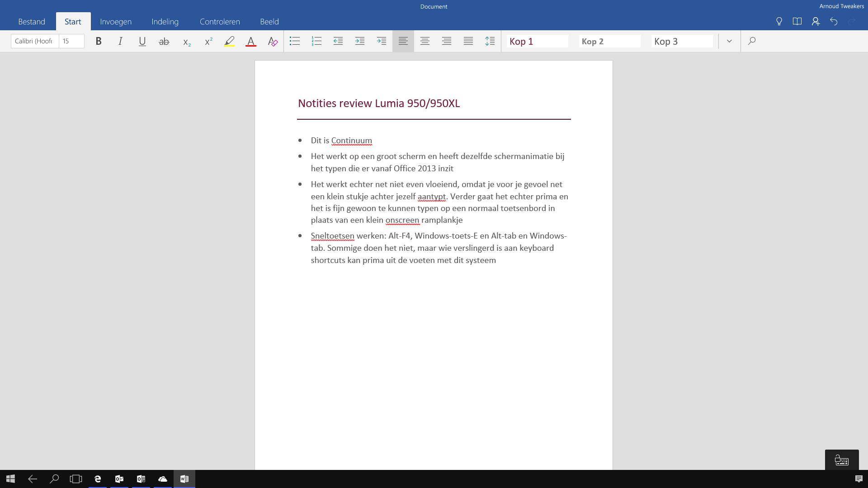Share document with people icon
868x488 pixels.
click(x=816, y=22)
